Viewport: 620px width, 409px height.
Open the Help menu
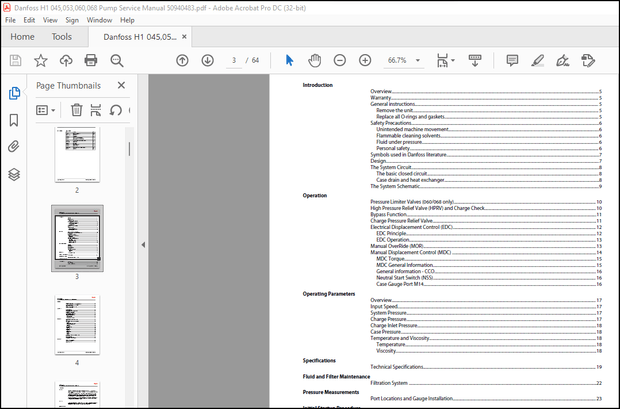[x=127, y=20]
